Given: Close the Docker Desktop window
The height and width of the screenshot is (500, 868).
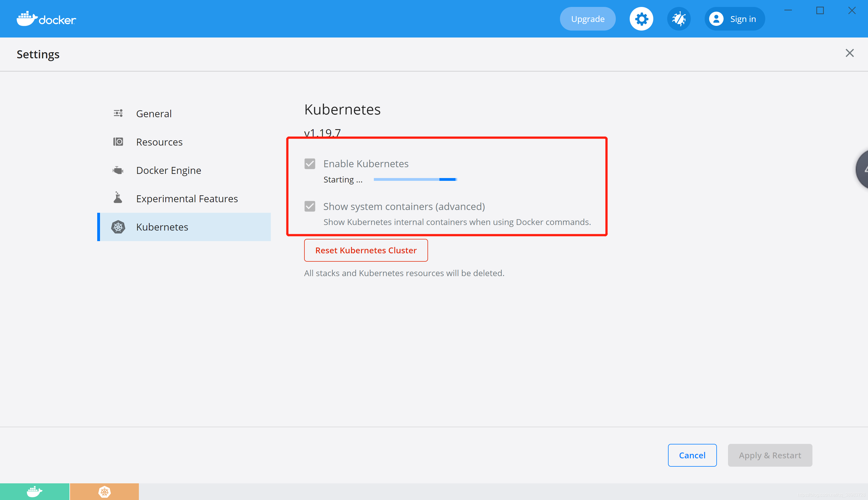Looking at the screenshot, I should (852, 10).
